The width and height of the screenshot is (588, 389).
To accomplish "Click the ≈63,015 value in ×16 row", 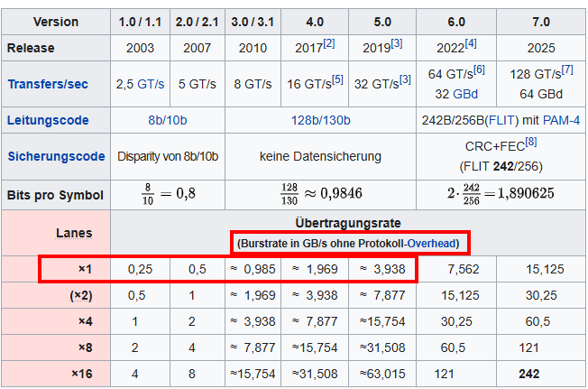I will [382, 374].
